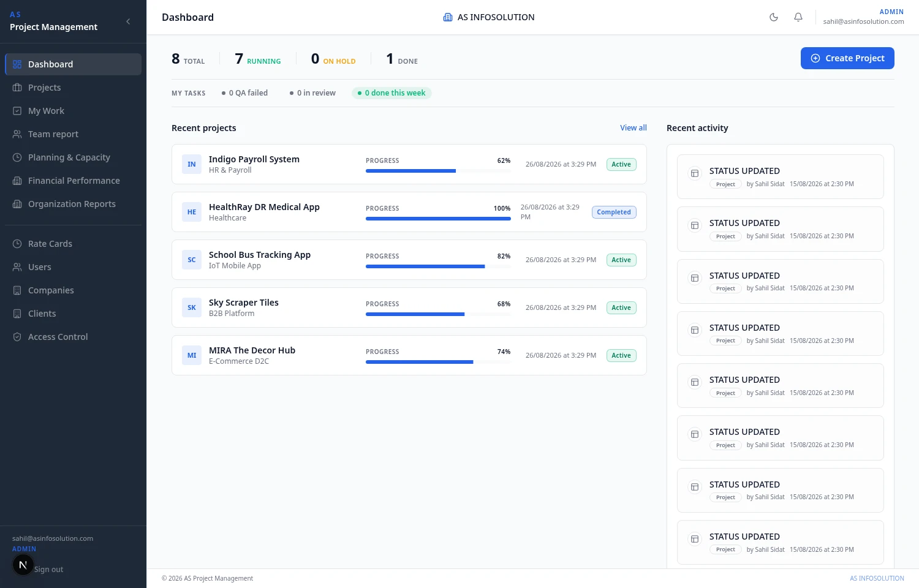Click '68%' progress value for Sky Scraper Tiles

(504, 304)
